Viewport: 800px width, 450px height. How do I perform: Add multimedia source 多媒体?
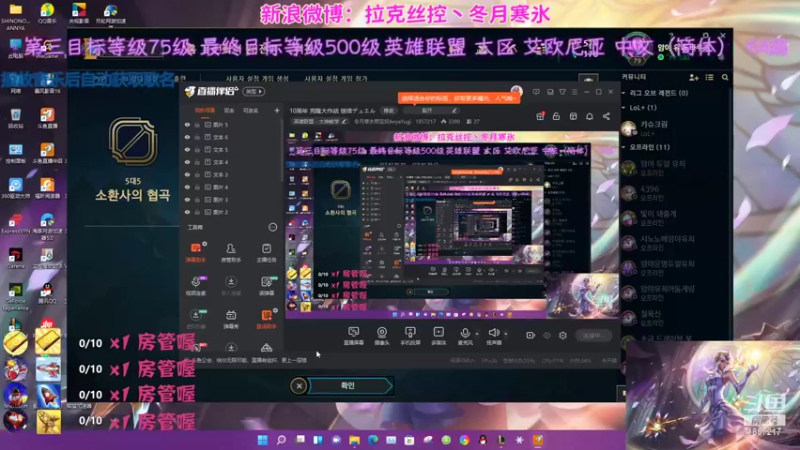tap(438, 336)
